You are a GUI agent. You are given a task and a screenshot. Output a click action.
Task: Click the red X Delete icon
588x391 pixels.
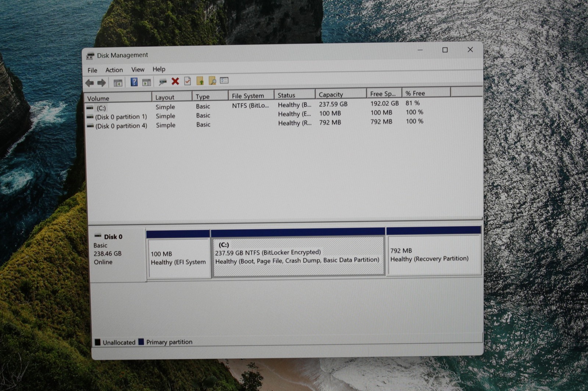(x=175, y=81)
